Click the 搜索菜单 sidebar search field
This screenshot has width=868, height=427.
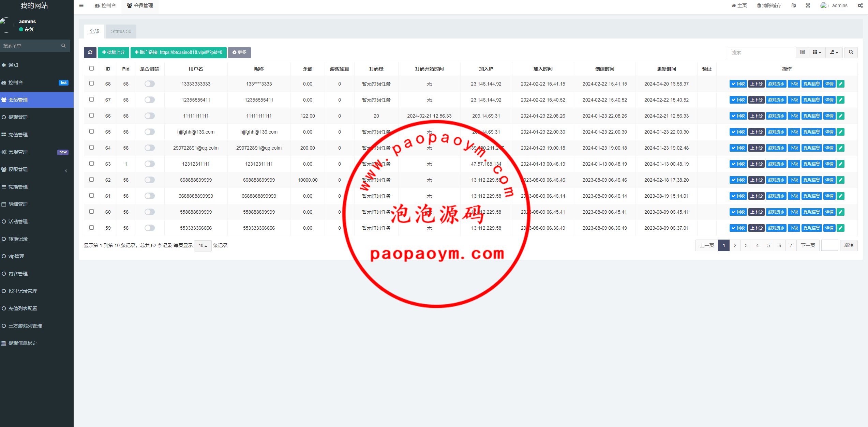tap(30, 46)
